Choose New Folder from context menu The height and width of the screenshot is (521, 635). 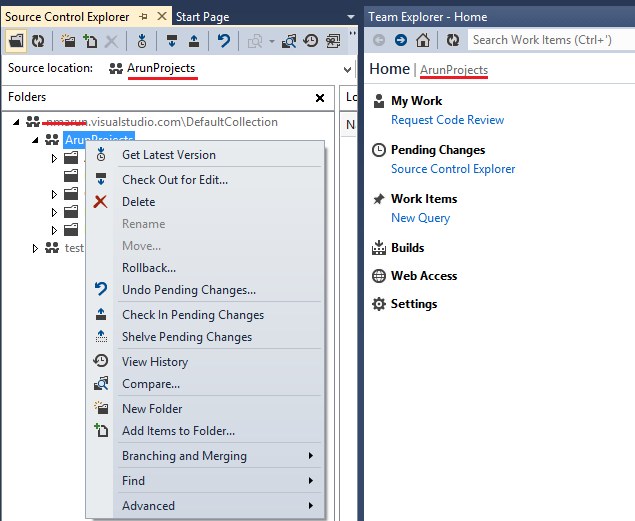205,409
